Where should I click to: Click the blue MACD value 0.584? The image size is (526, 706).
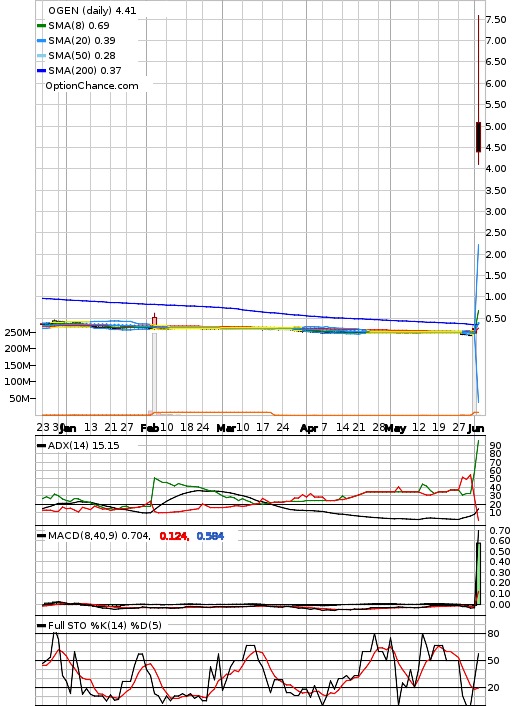tap(210, 536)
